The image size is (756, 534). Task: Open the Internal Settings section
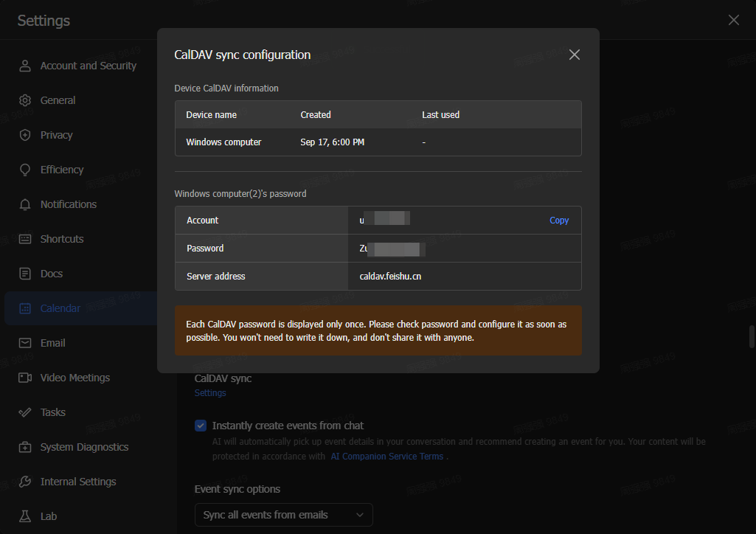tap(78, 482)
